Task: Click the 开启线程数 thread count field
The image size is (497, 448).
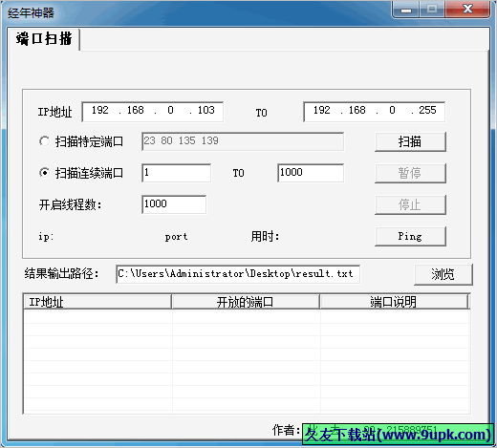Action: (174, 204)
